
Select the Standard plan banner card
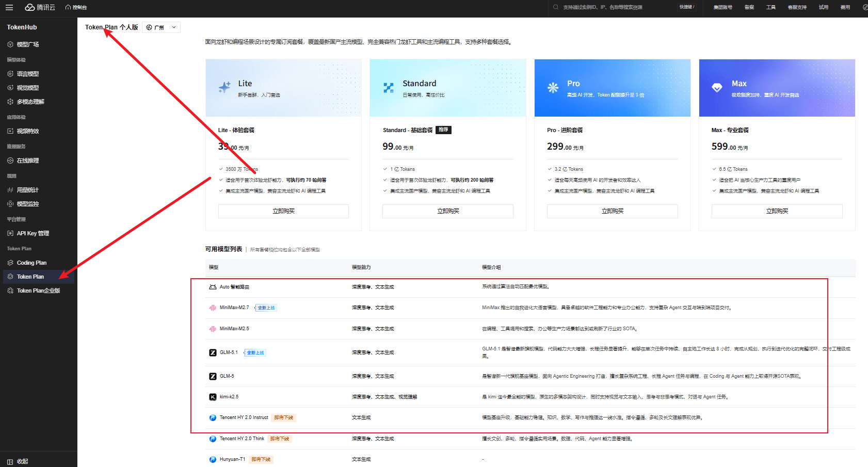[447, 88]
